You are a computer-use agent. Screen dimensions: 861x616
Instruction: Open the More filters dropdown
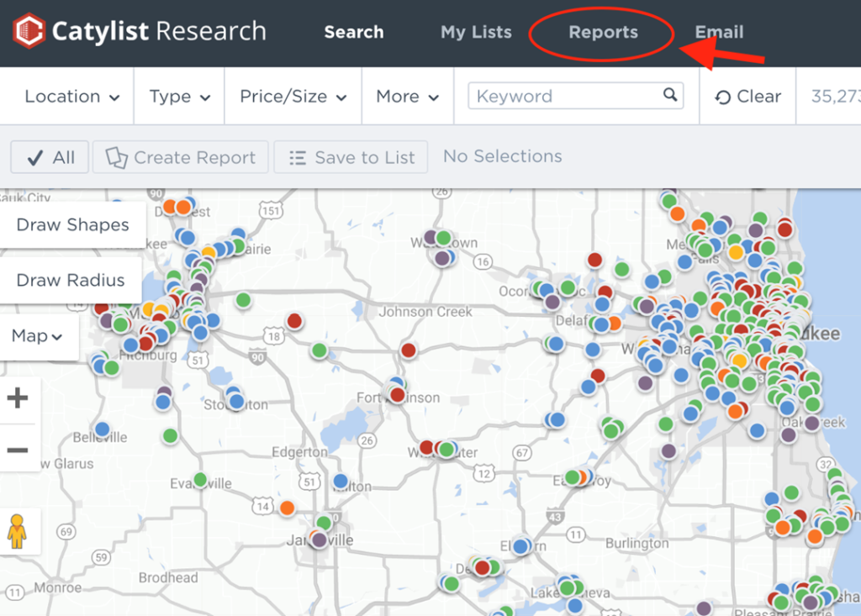pos(408,97)
